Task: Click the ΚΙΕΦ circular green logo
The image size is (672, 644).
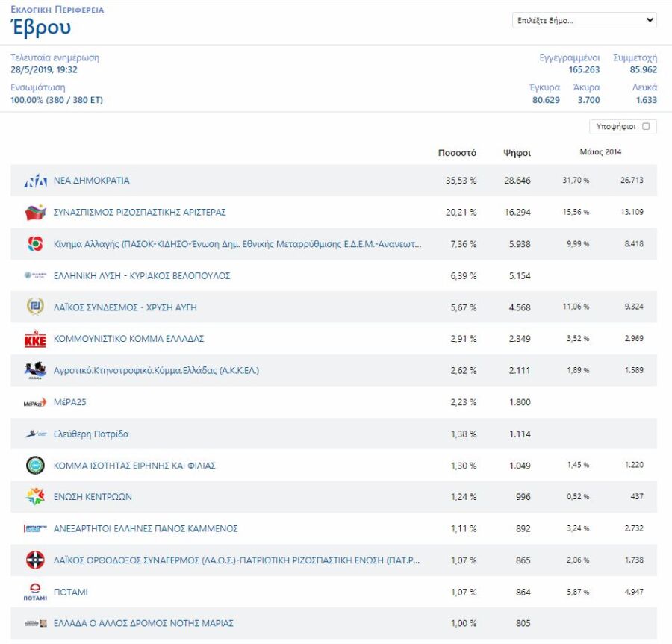Action: (35, 466)
